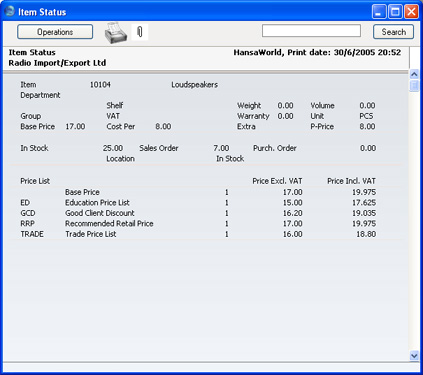Click the Price Excl. VAT column header
This screenshot has height=375, width=423.
pos(277,181)
